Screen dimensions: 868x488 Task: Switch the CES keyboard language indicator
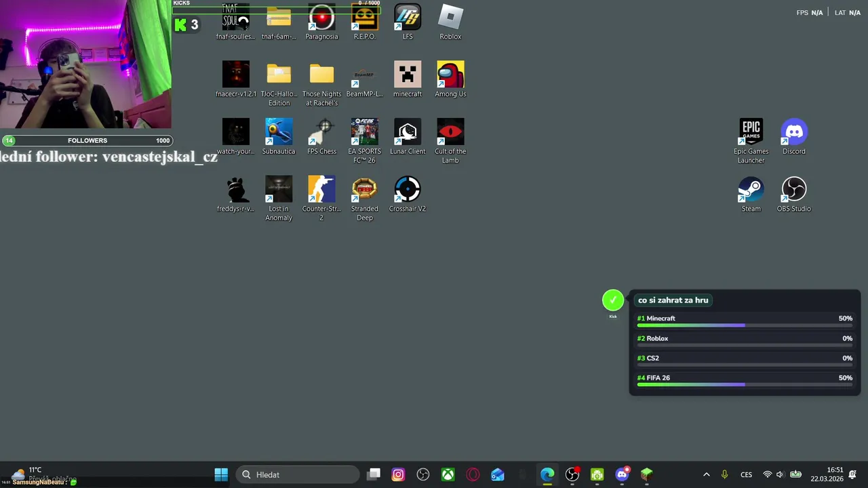coord(746,474)
